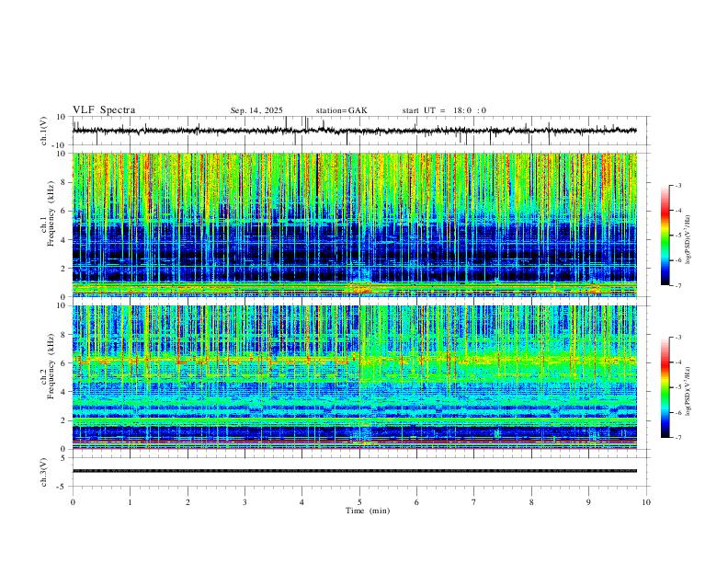728x563 pixels.
Task: Click the "0" time axis tick label
Action: coord(73,502)
